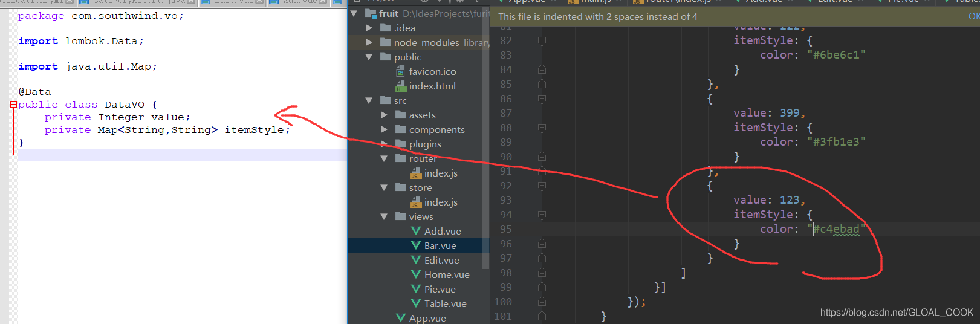Click the Vue icon beside Edit.vue
This screenshot has width=980, height=324.
coord(416,260)
